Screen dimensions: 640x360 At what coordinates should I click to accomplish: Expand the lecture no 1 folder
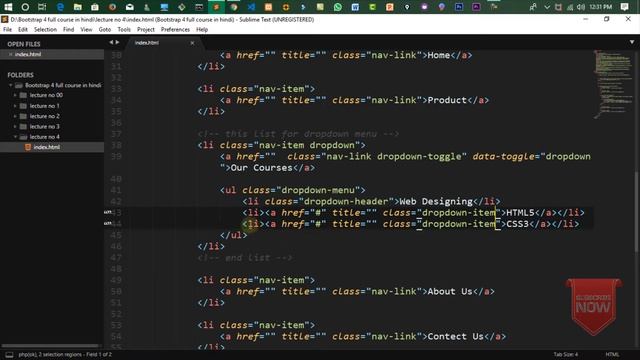[x=15, y=106]
